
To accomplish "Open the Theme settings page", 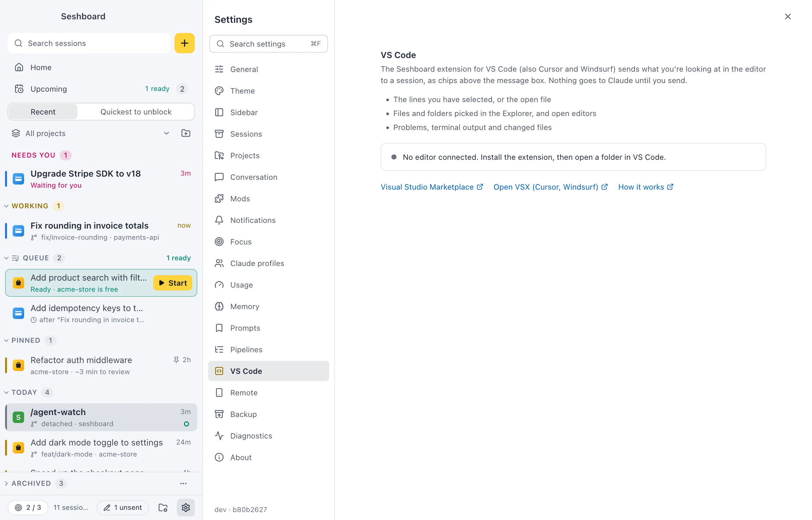I will tap(269, 91).
